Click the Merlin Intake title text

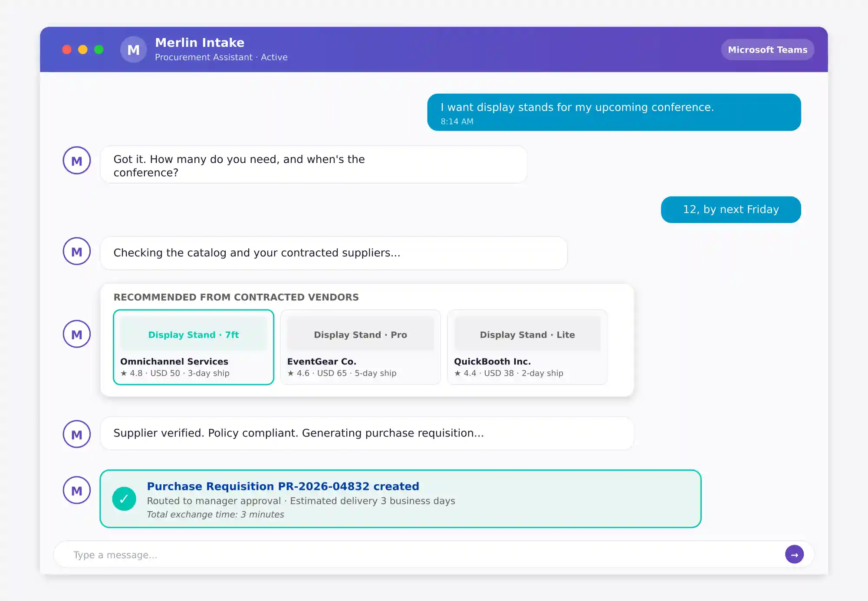coord(200,43)
